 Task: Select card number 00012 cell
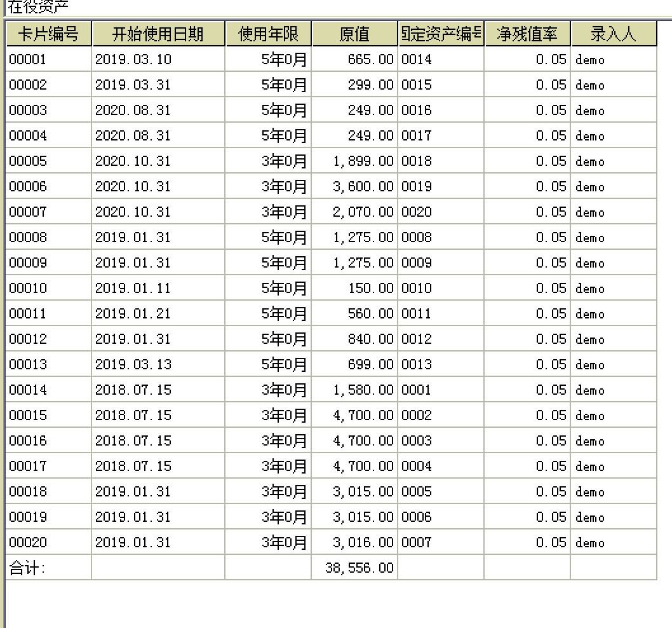pos(48,339)
